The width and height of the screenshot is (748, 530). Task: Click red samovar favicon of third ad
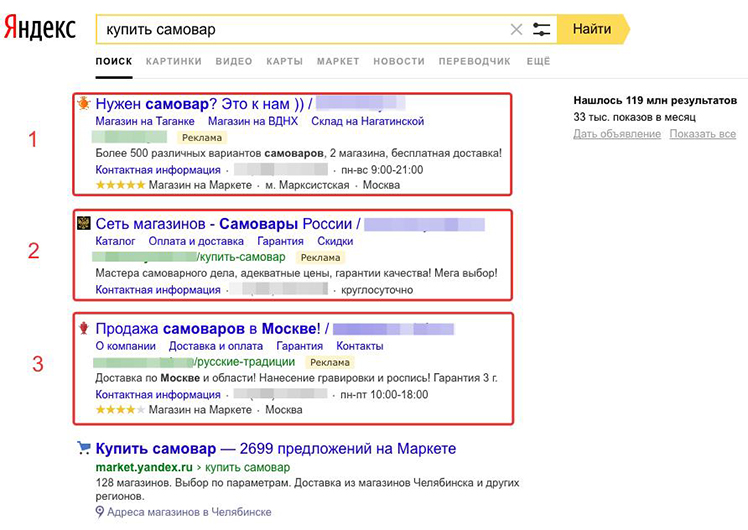(x=84, y=328)
